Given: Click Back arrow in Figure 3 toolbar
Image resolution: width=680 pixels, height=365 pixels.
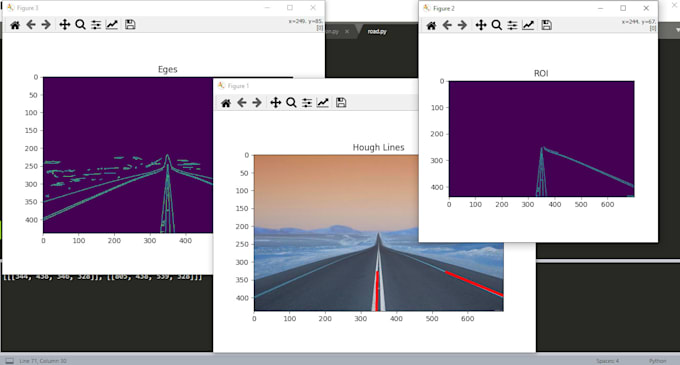Looking at the screenshot, I should [31, 25].
